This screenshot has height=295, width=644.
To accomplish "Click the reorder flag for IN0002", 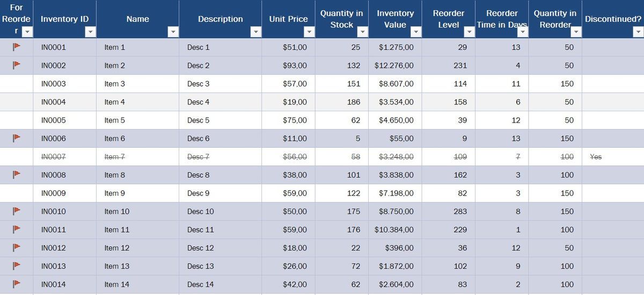I will click(17, 65).
